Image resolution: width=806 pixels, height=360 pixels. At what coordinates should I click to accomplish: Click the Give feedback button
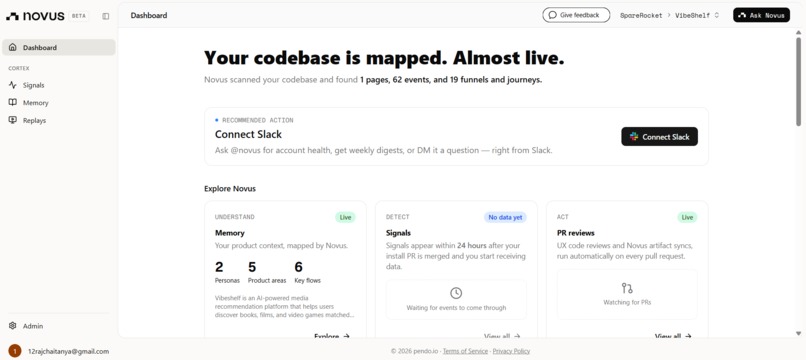pyautogui.click(x=576, y=15)
